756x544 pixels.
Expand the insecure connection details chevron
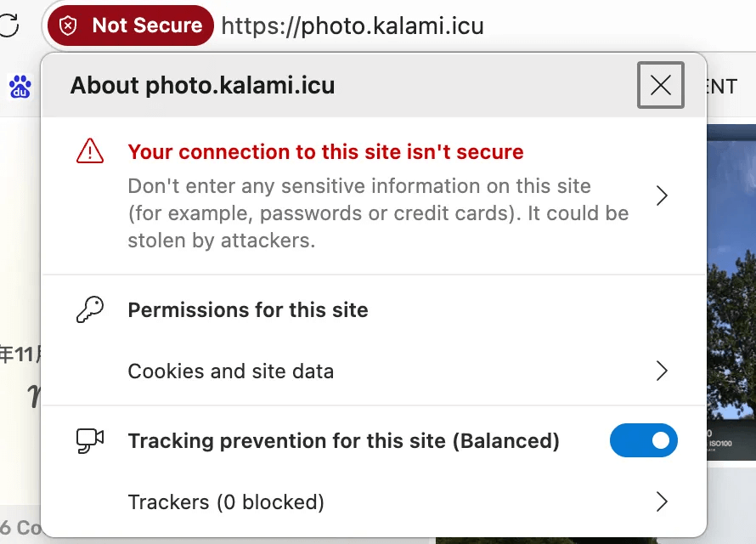662,196
